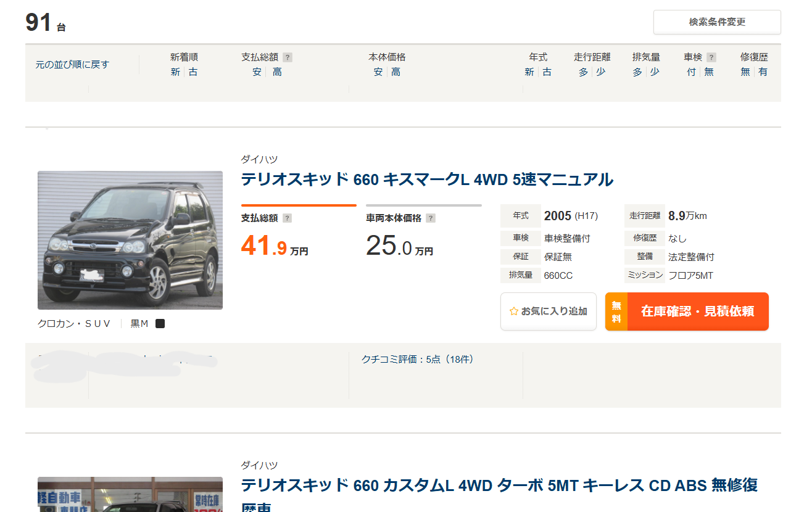Click the 91台 result count
This screenshot has width=812, height=512.
tap(46, 23)
